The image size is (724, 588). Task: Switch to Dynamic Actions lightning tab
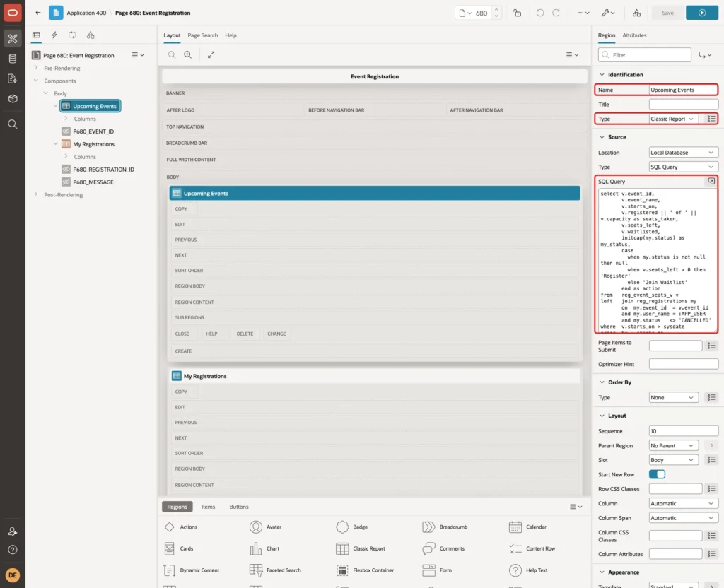pyautogui.click(x=54, y=35)
